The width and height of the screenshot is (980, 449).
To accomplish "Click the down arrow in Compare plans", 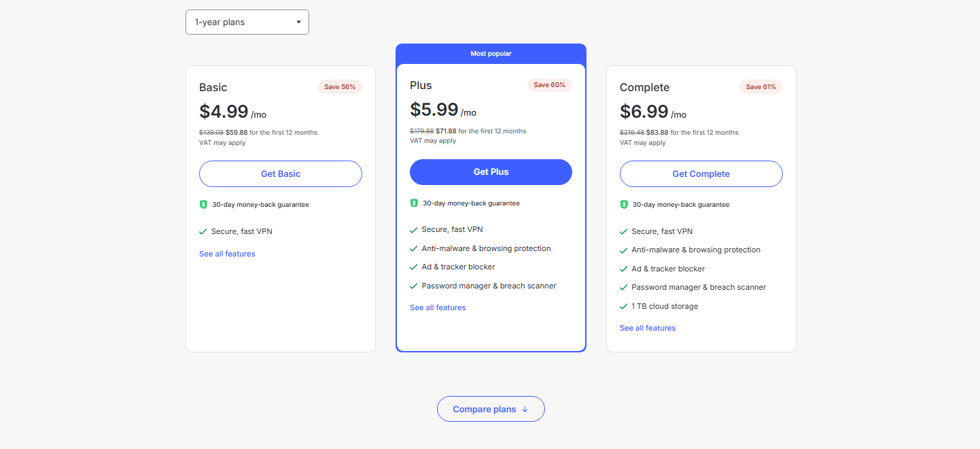I will tap(525, 410).
